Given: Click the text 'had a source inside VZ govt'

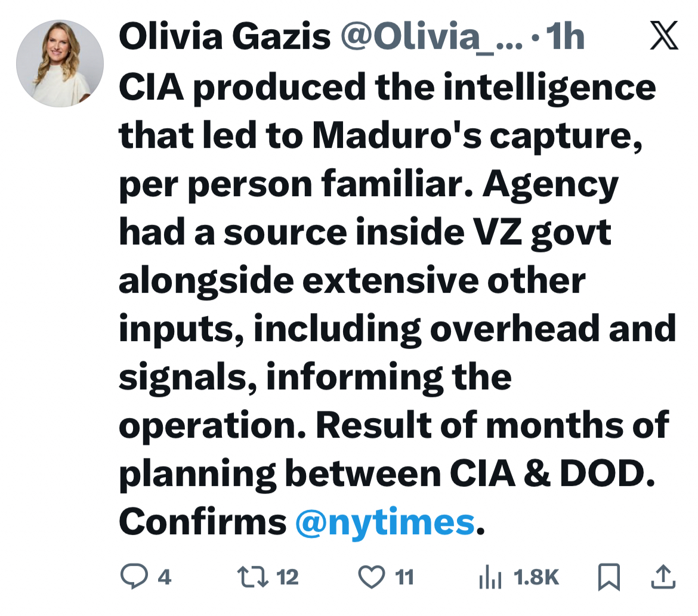Looking at the screenshot, I should point(365,231).
